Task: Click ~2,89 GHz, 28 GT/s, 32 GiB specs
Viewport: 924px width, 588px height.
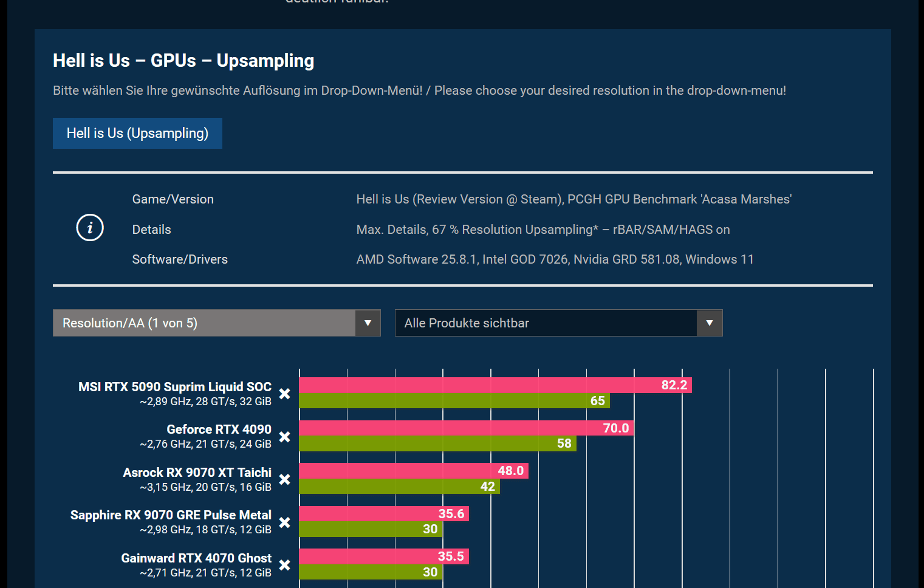Action: point(205,402)
